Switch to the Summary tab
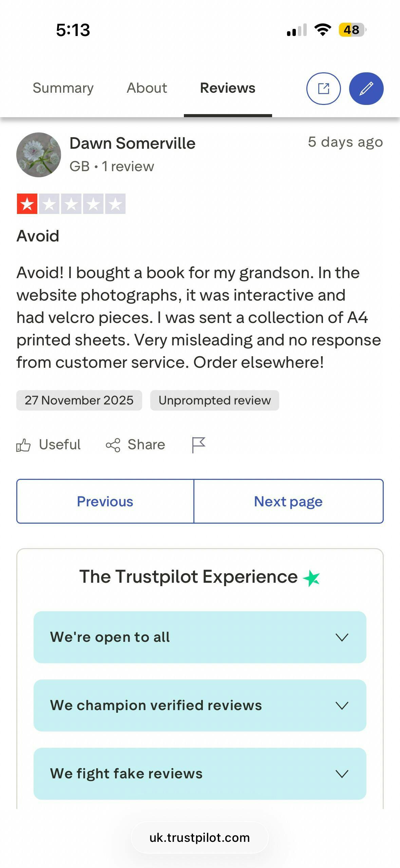This screenshot has width=400, height=868. (x=63, y=88)
